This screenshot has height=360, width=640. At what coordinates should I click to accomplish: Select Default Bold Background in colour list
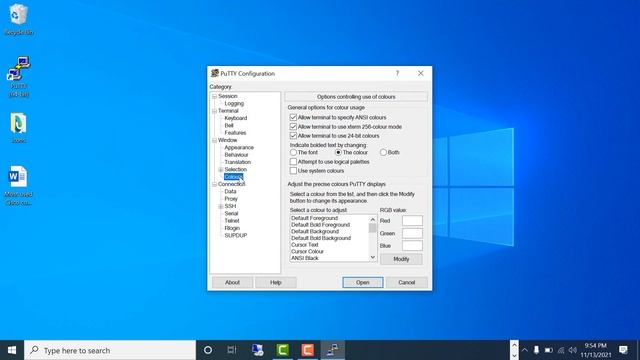pos(321,238)
